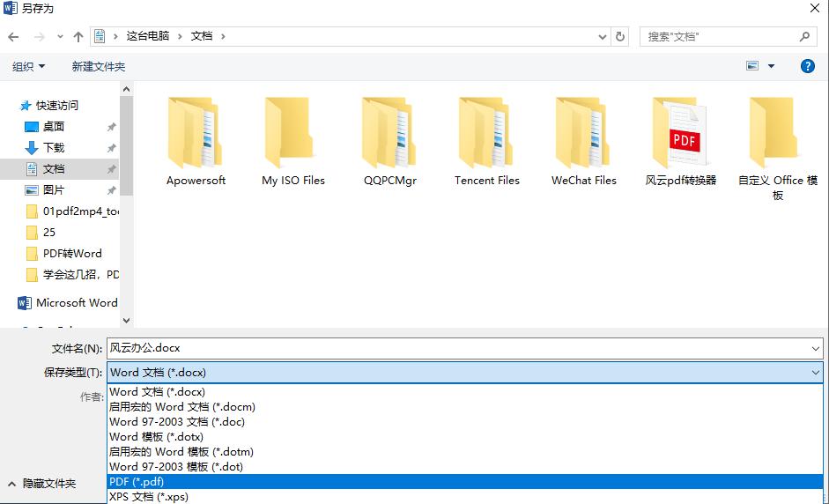
Task: Open the address bar history dropdown
Action: click(603, 36)
